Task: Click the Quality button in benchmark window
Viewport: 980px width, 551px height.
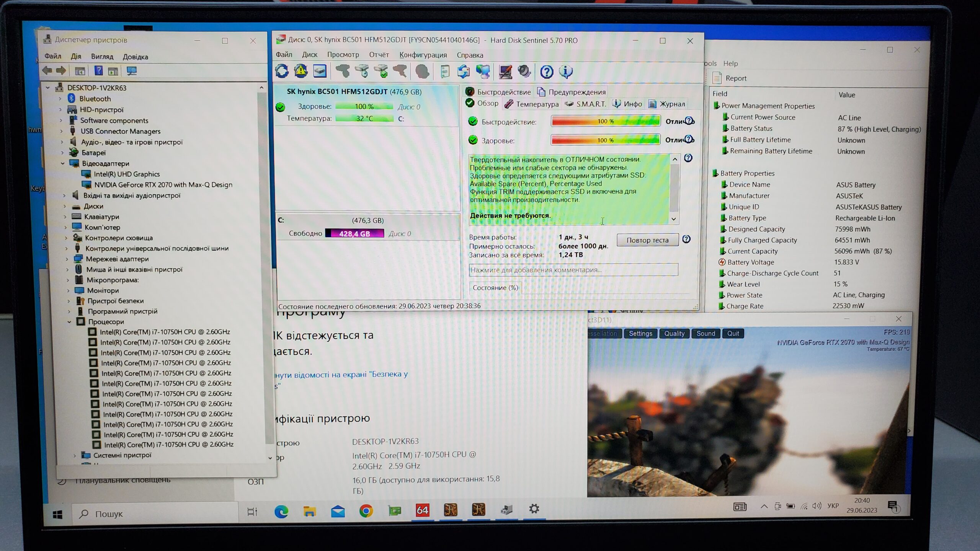Action: (674, 333)
